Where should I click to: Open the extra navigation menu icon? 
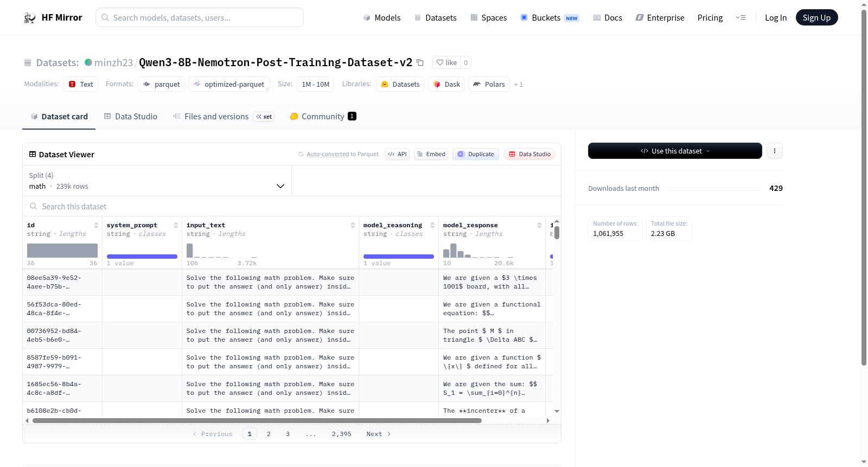pos(741,17)
